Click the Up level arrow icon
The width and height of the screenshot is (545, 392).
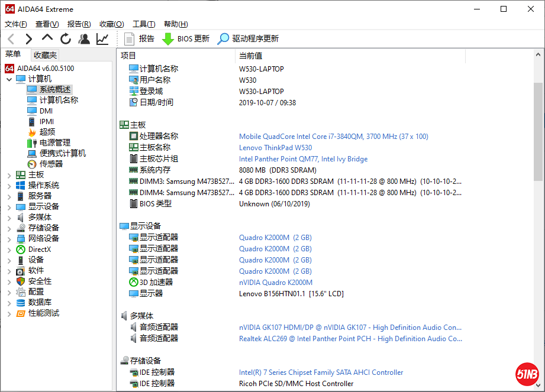pyautogui.click(x=47, y=38)
